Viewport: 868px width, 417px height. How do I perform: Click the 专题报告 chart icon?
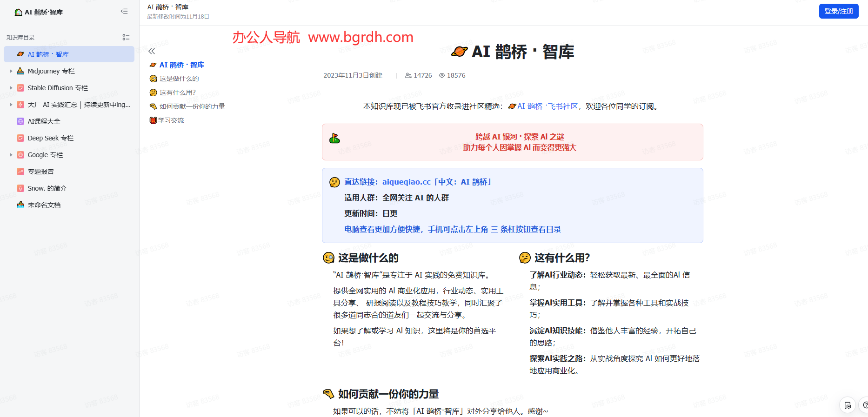[20, 172]
